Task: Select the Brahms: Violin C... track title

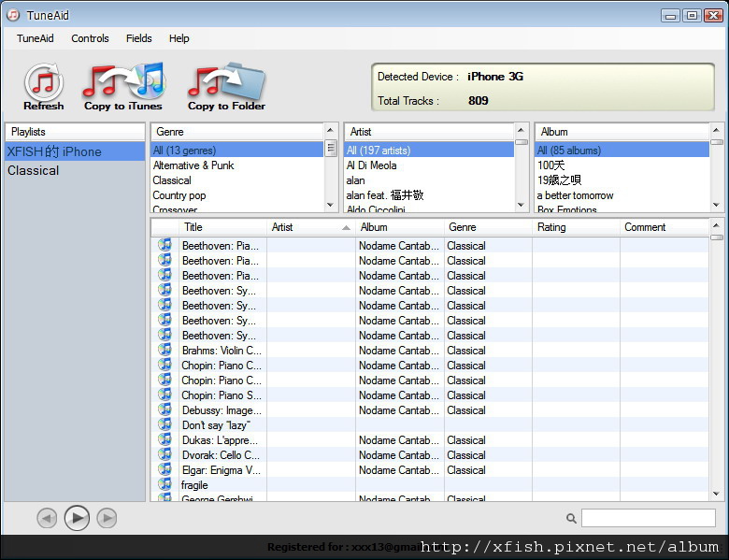Action: click(x=222, y=351)
